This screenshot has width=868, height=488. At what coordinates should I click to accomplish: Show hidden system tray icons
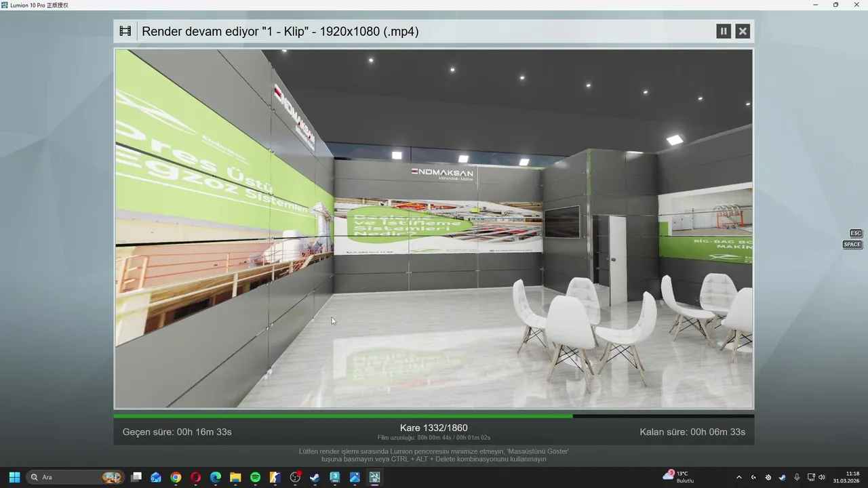coord(739,477)
